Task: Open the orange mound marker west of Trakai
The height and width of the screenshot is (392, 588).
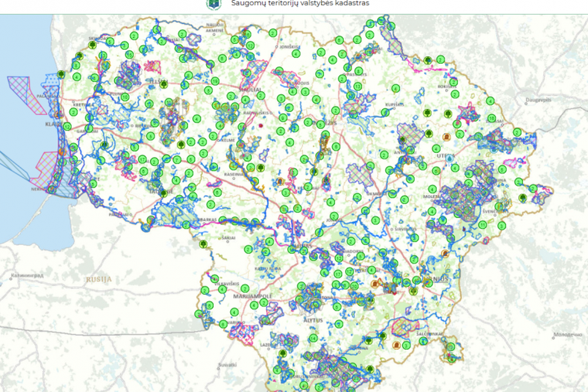Action: point(375,284)
